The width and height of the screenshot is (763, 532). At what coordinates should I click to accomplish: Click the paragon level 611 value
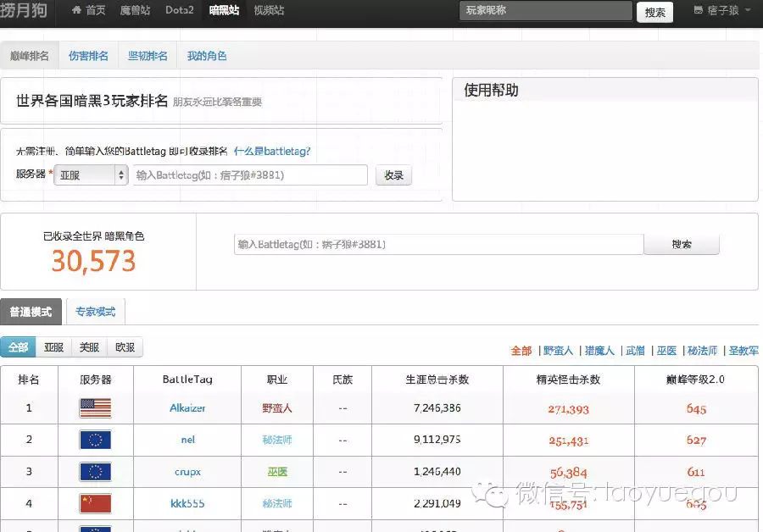pyautogui.click(x=696, y=472)
